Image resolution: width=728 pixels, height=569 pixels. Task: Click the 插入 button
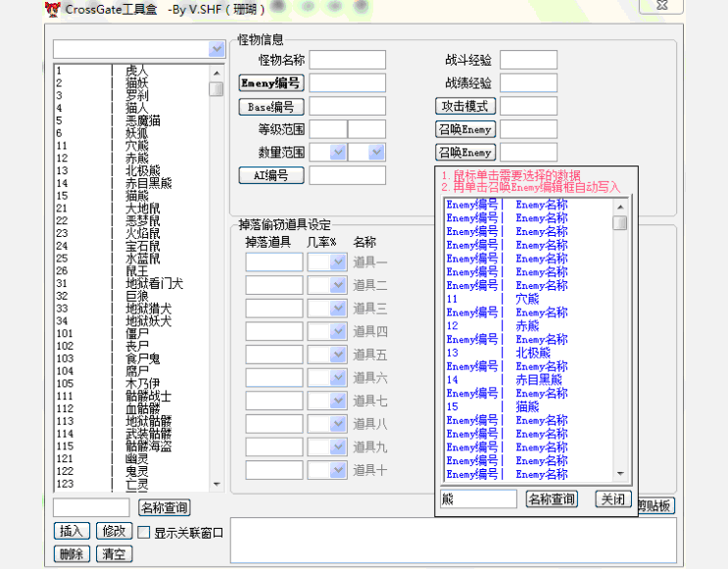[72, 531]
